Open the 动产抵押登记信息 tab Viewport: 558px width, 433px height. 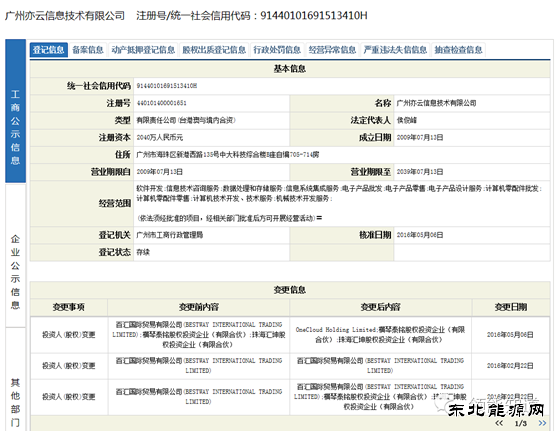point(143,50)
